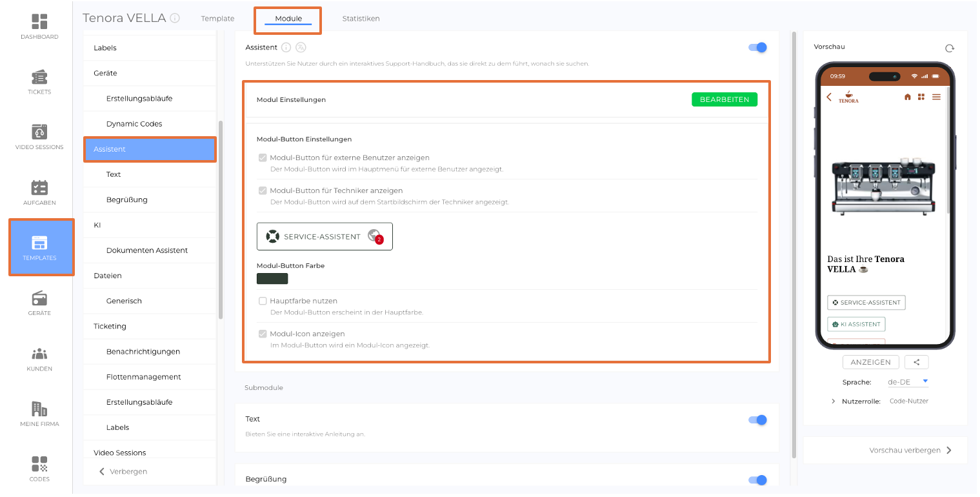The height and width of the screenshot is (497, 980).
Task: Click the translation icon beside Assistent heading
Action: [301, 47]
